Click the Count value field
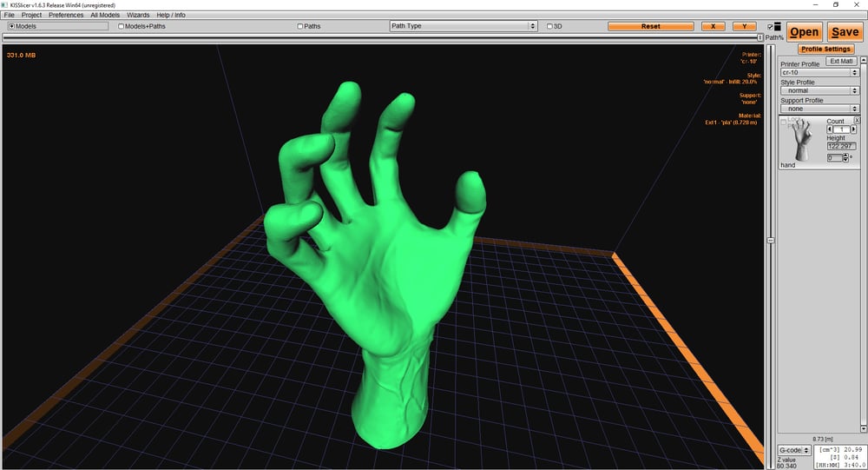This screenshot has width=868, height=470. pos(841,129)
